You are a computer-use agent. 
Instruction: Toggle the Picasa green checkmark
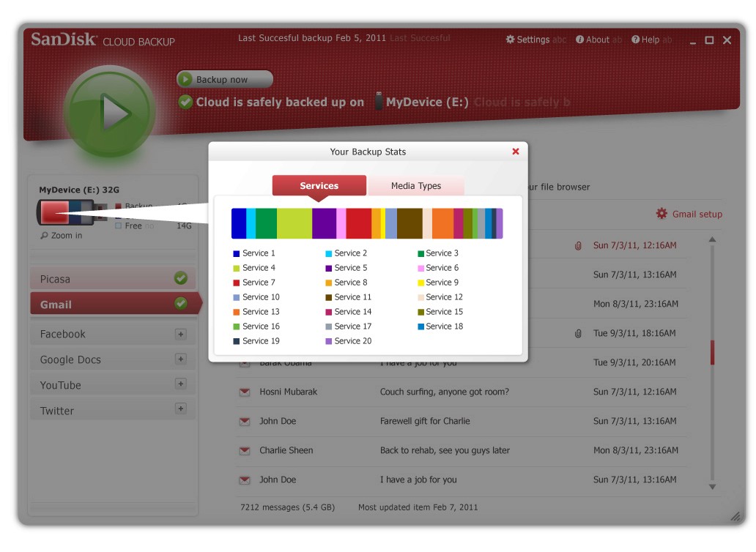click(x=181, y=278)
